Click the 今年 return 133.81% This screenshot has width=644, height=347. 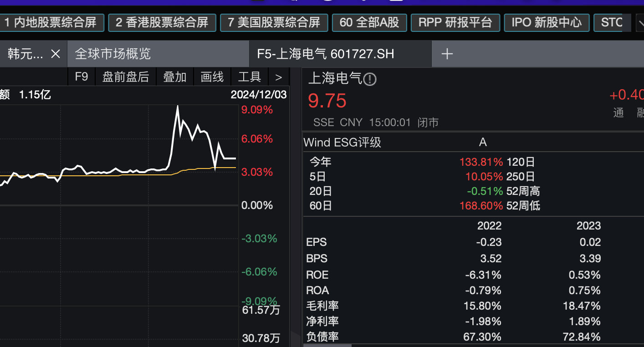tap(481, 162)
